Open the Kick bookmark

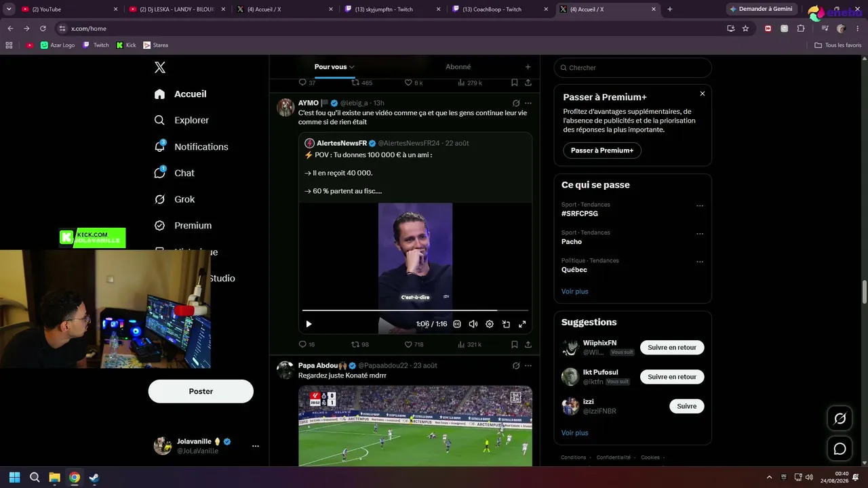[126, 45]
